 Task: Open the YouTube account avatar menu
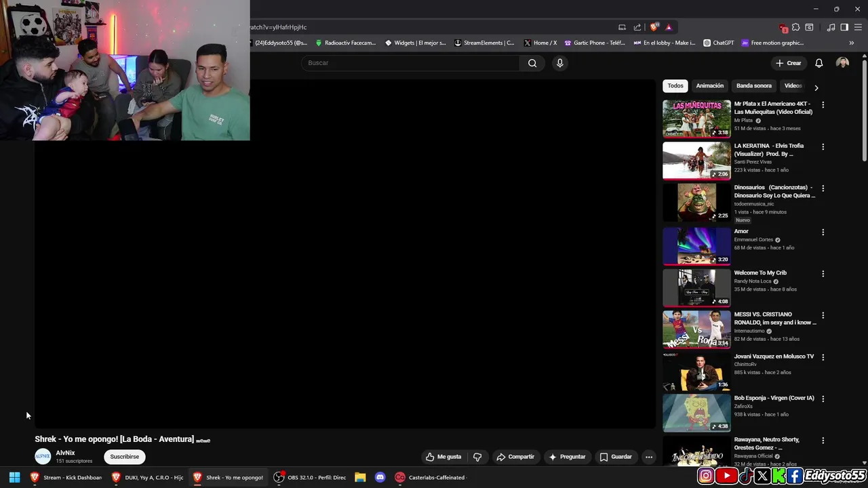842,63
